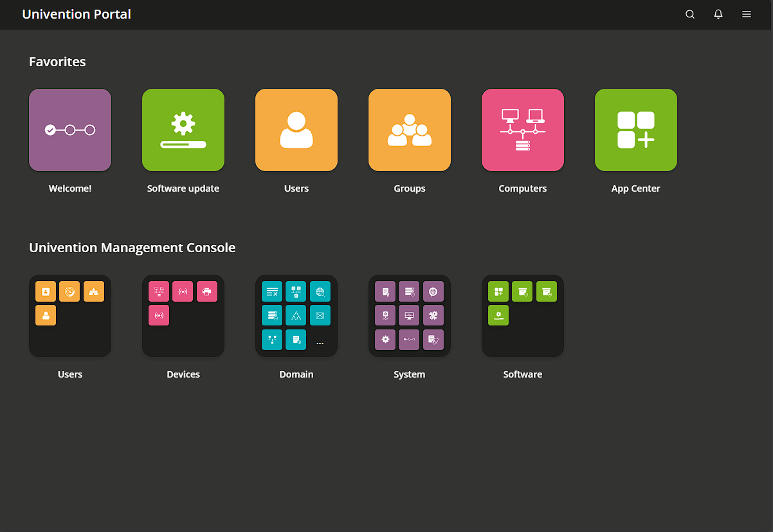Viewport: 773px width, 532px height.
Task: Expand the Software folder in Management Console
Action: click(523, 316)
